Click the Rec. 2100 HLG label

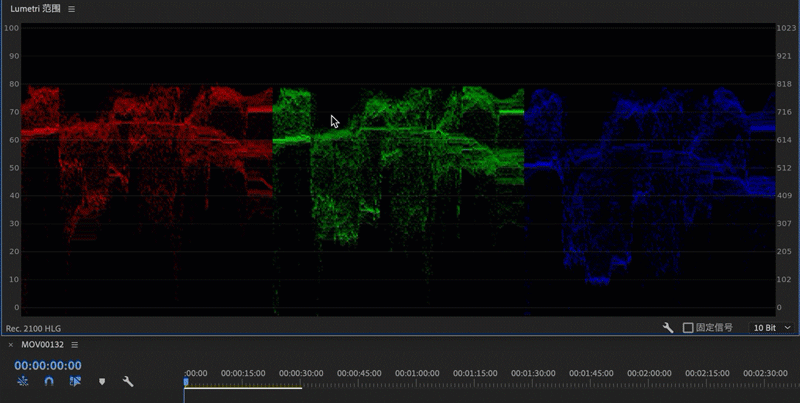tap(33, 328)
